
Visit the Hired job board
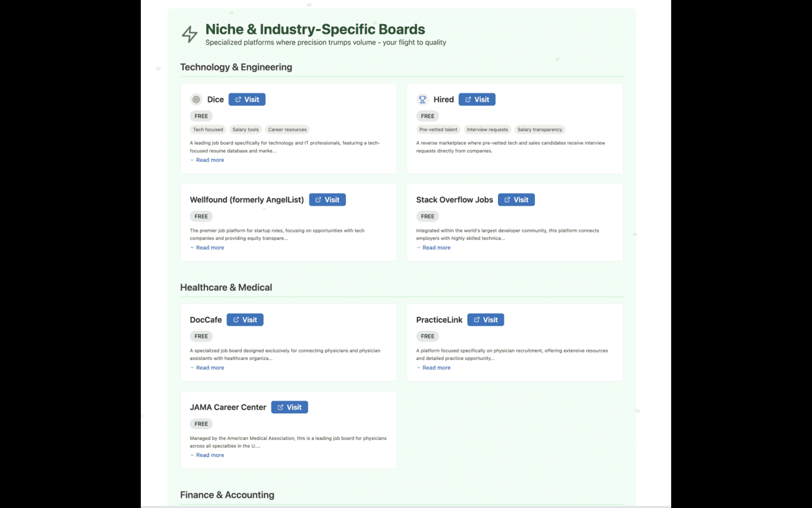tap(476, 100)
